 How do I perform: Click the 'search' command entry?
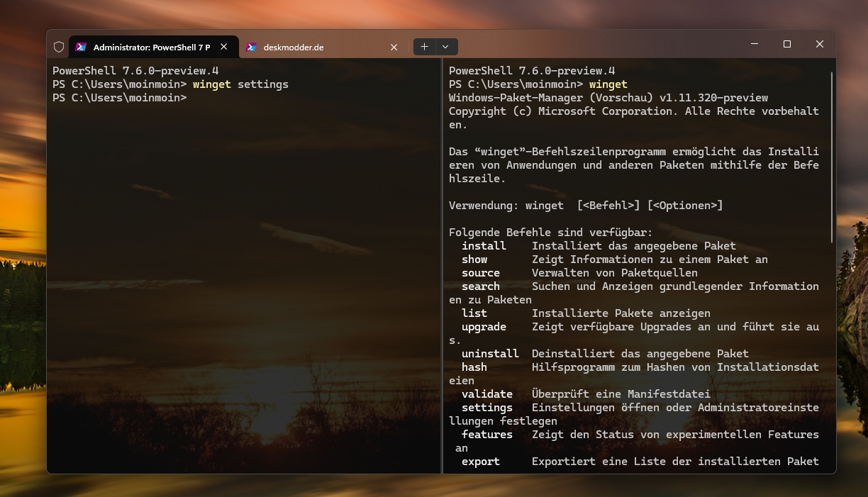click(481, 286)
